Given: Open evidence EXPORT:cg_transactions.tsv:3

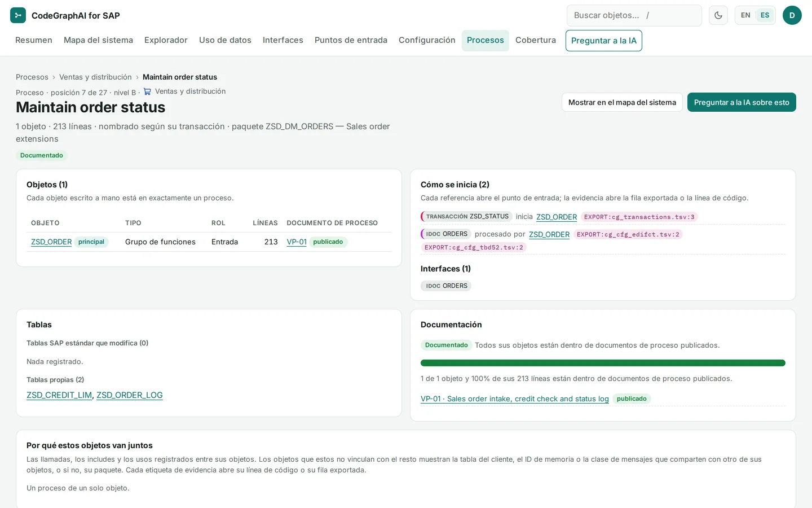Looking at the screenshot, I should pos(639,217).
